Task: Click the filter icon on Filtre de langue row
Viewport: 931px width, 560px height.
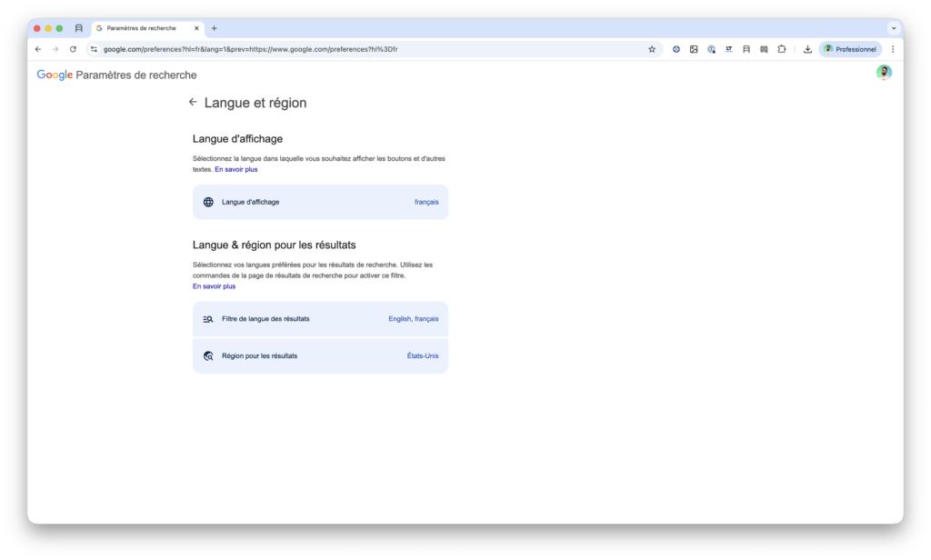Action: coord(207,319)
